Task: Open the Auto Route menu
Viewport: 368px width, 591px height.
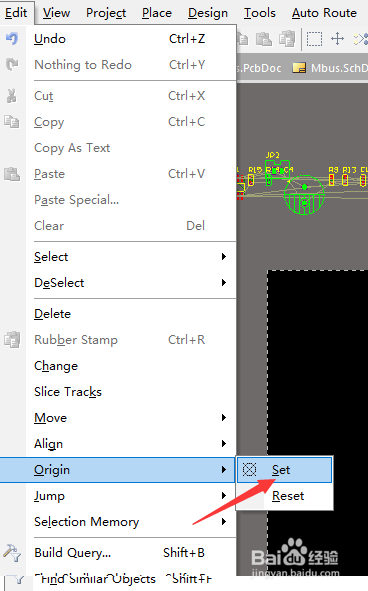Action: click(x=324, y=13)
